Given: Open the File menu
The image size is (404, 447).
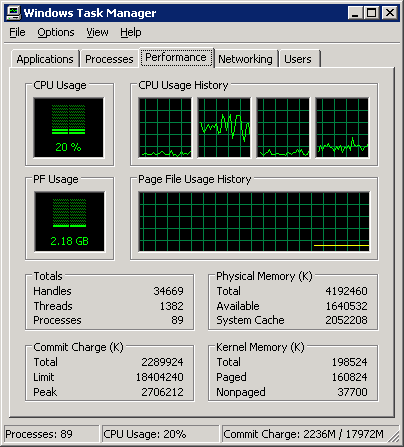Looking at the screenshot, I should click(x=17, y=32).
